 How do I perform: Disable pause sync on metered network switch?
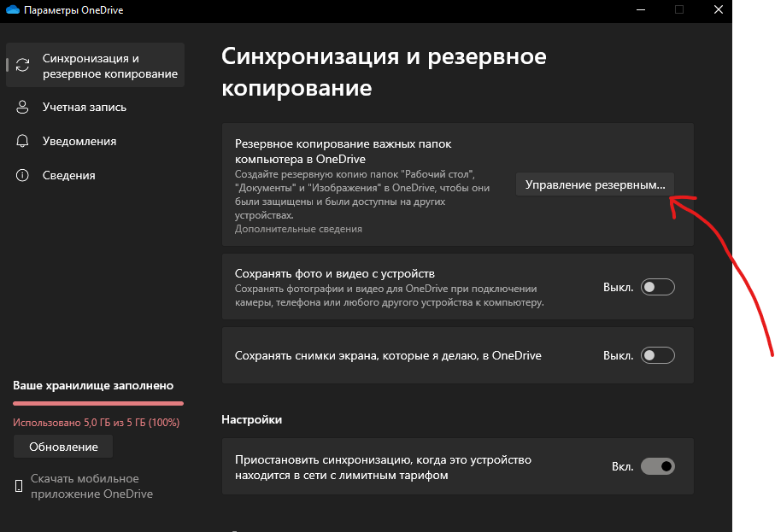tap(657, 466)
